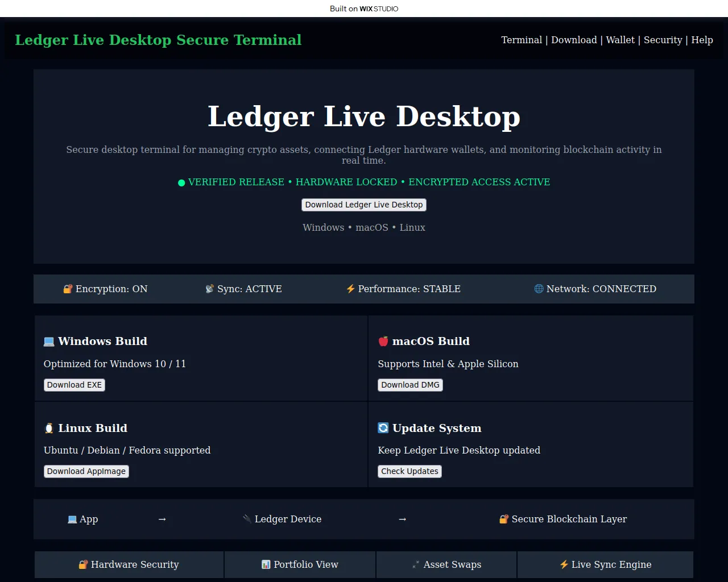Click the Secure Blockchain Layer label
The height and width of the screenshot is (582, 728).
[x=569, y=519]
